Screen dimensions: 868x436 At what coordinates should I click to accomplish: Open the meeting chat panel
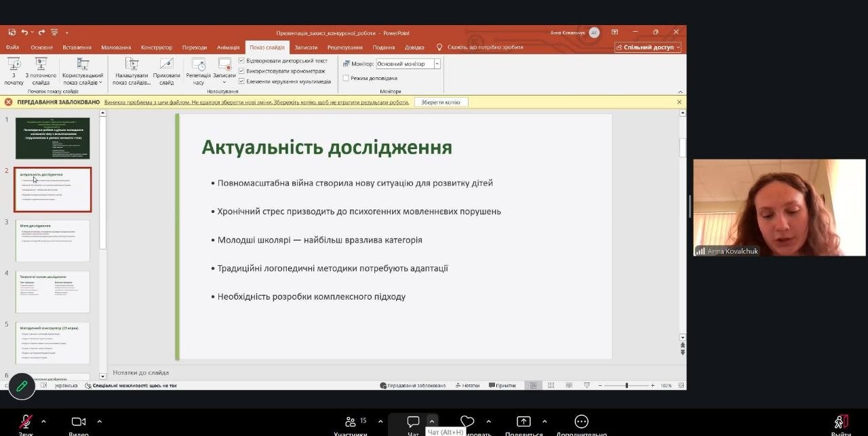(x=413, y=422)
